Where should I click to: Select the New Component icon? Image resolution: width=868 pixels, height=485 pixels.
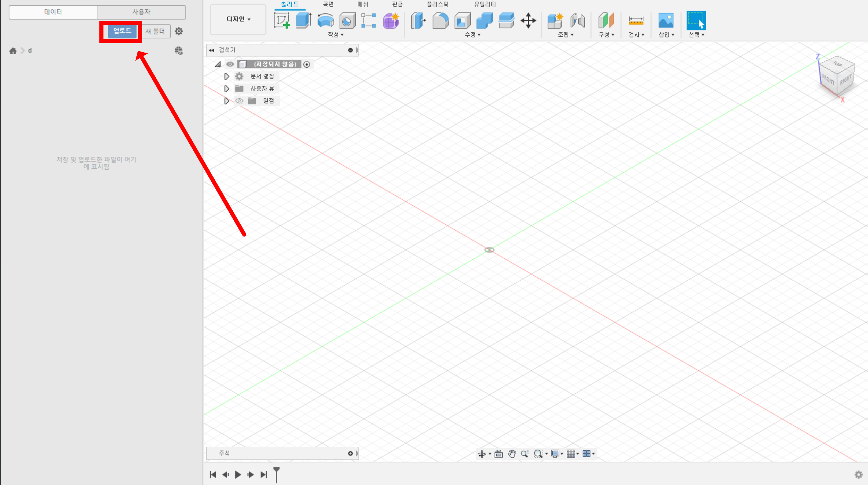555,20
